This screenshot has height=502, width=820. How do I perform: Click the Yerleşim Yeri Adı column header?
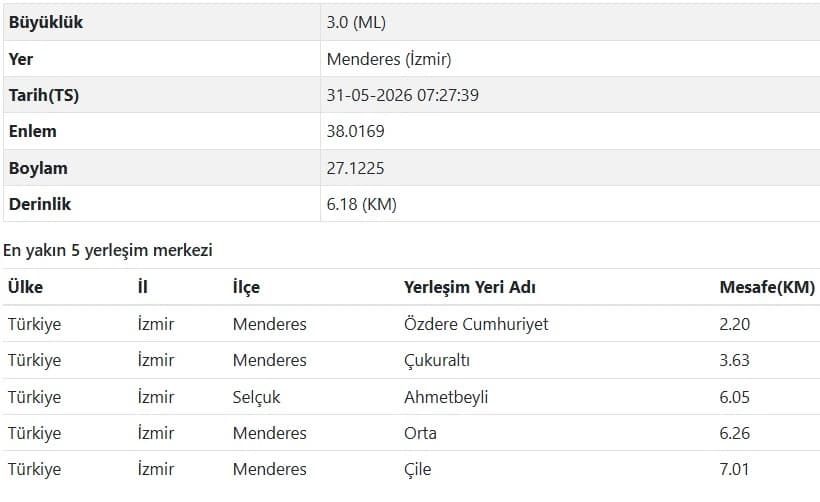click(x=470, y=288)
